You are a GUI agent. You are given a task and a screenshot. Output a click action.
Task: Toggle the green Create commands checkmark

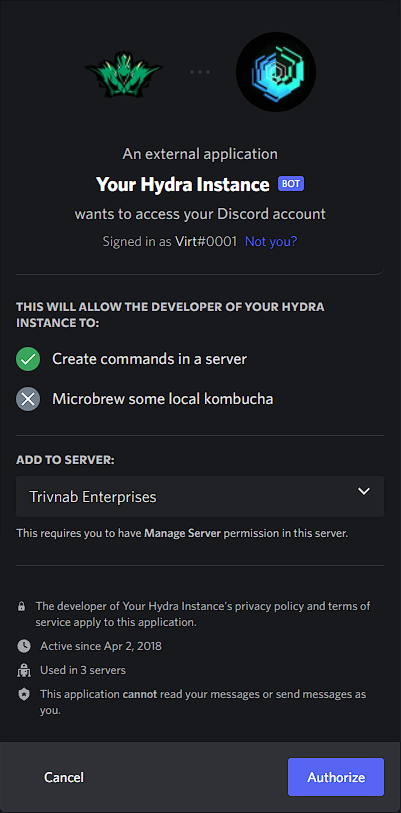(28, 359)
